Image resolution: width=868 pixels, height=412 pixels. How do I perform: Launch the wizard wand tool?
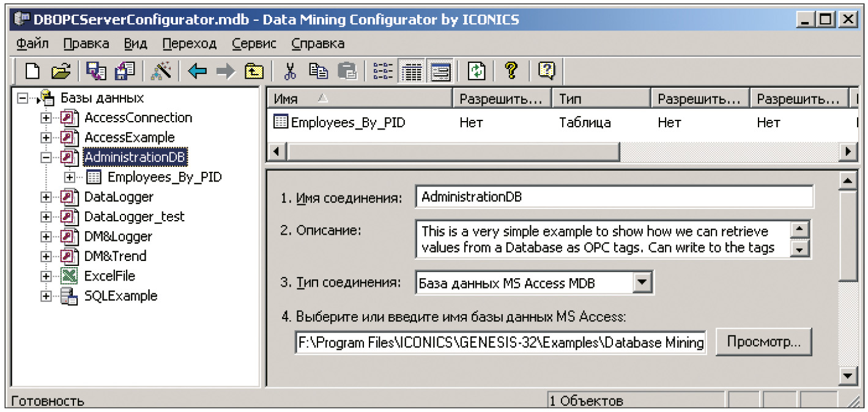click(x=161, y=72)
